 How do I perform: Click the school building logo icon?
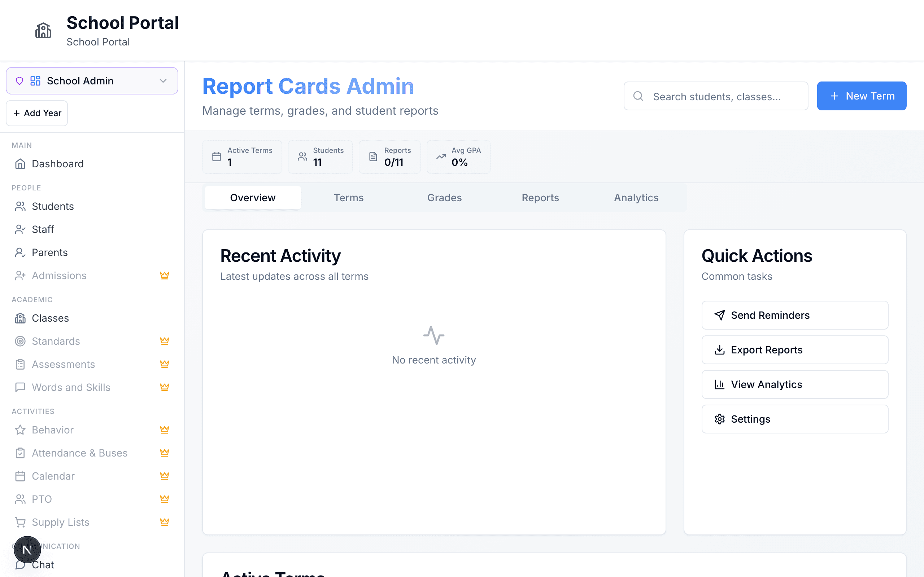tap(43, 31)
